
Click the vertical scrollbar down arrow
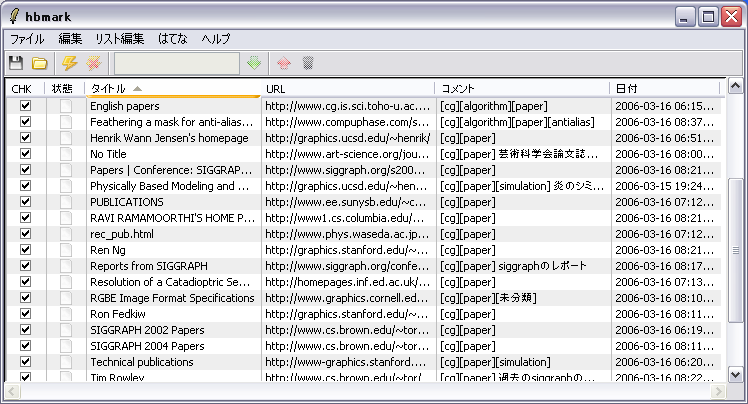(735, 374)
